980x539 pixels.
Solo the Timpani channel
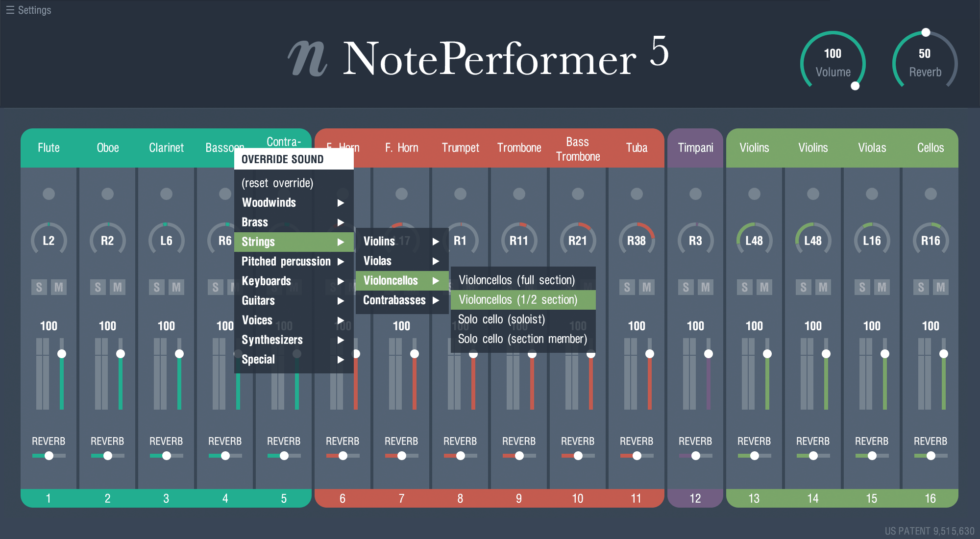(x=686, y=287)
